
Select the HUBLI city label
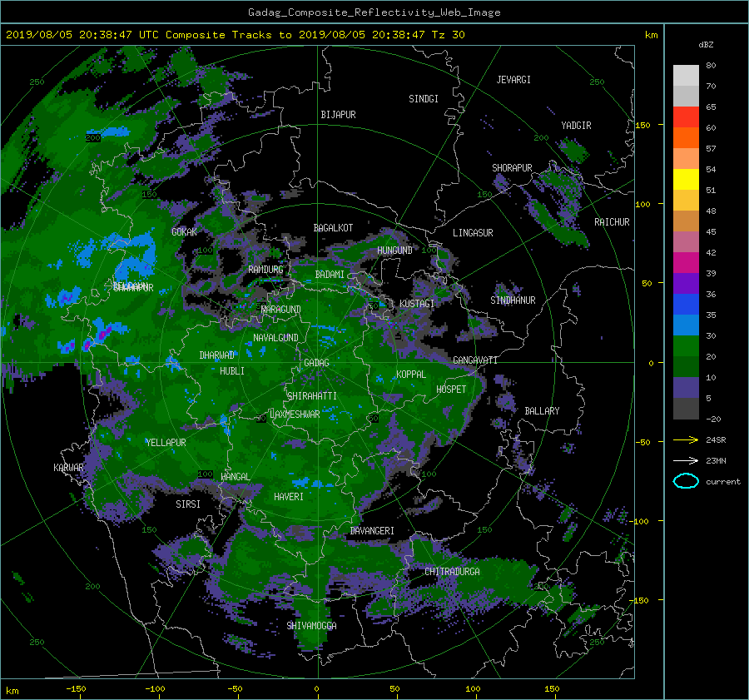pyautogui.click(x=231, y=371)
